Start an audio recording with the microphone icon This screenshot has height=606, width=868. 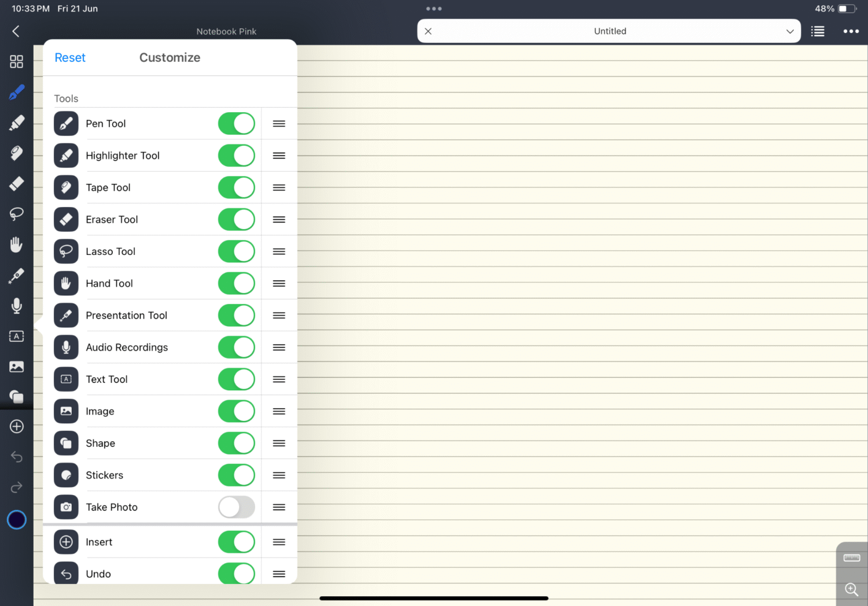pos(16,306)
